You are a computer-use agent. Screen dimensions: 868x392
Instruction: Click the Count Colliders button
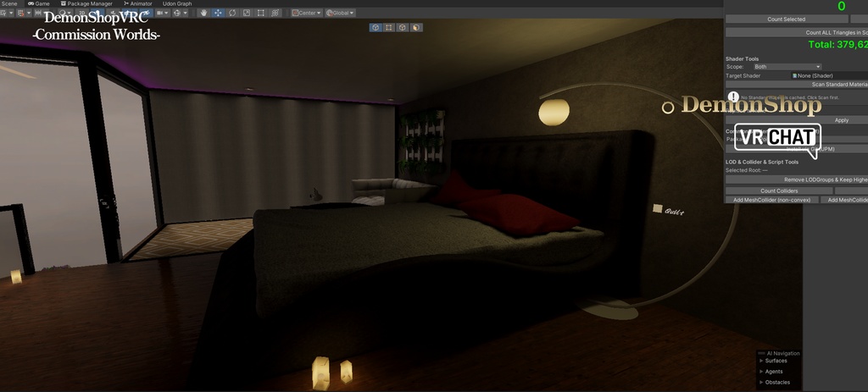pos(779,190)
